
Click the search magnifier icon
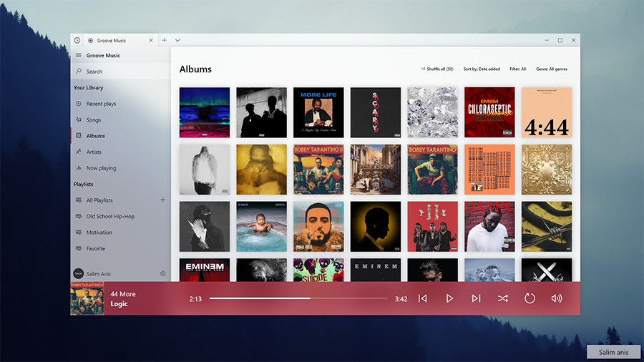pyautogui.click(x=79, y=71)
